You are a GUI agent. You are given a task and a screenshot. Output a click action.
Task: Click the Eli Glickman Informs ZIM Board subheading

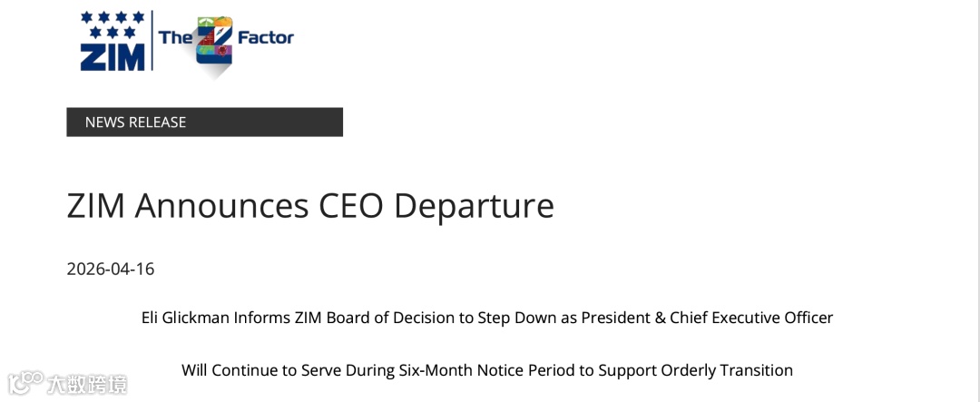[x=487, y=318]
